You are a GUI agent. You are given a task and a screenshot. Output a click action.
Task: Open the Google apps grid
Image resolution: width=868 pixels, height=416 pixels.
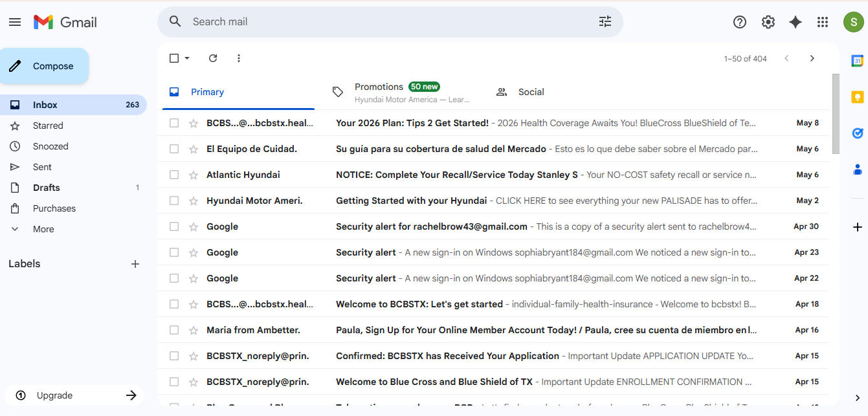[x=823, y=22]
